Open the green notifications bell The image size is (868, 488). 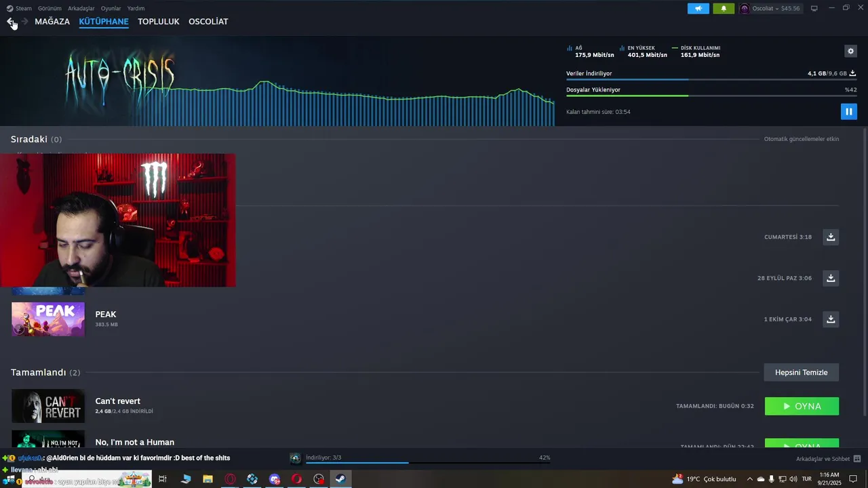[724, 8]
